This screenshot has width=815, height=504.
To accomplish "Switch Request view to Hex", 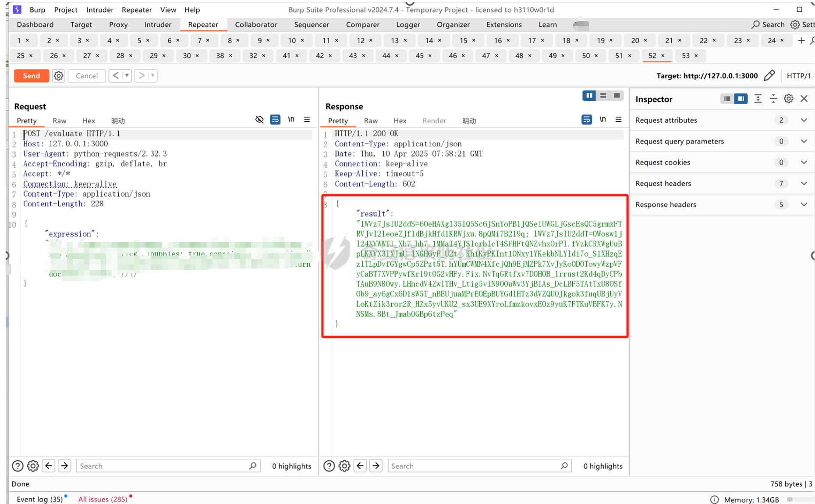I will click(x=89, y=120).
